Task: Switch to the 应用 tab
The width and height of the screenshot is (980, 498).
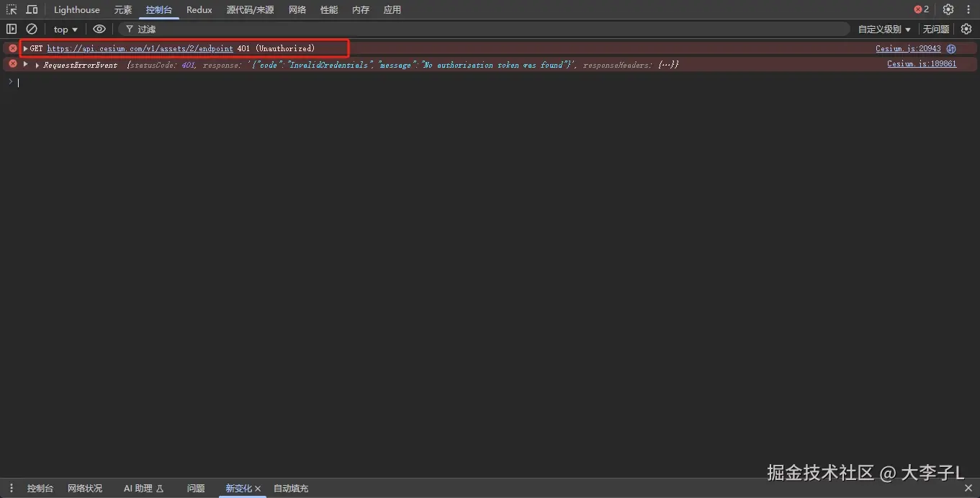Action: tap(392, 10)
